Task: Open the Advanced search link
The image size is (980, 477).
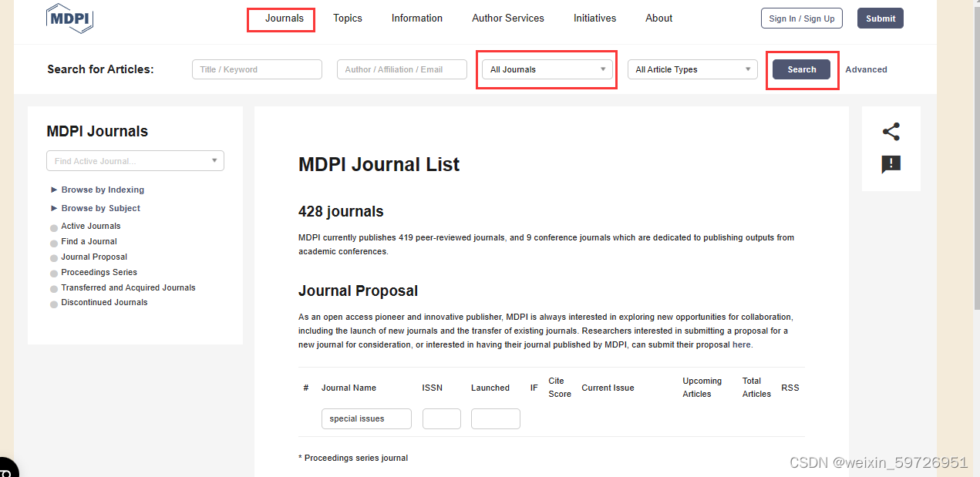Action: [x=866, y=69]
